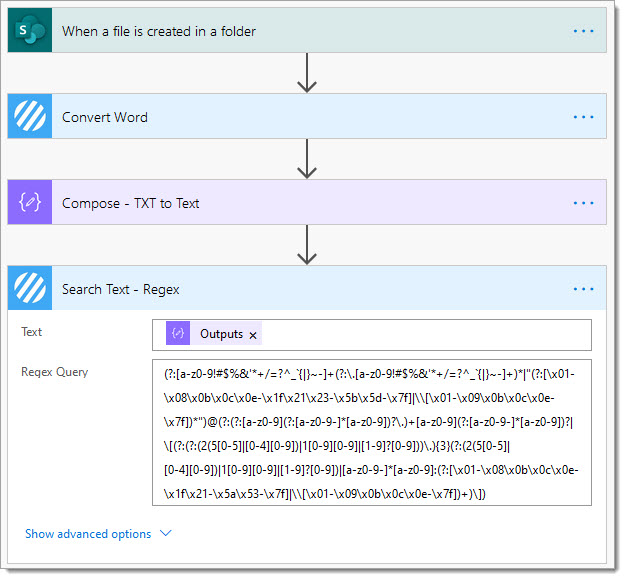This screenshot has width=625, height=579.
Task: Show advanced options link
Action: pyautogui.click(x=88, y=534)
